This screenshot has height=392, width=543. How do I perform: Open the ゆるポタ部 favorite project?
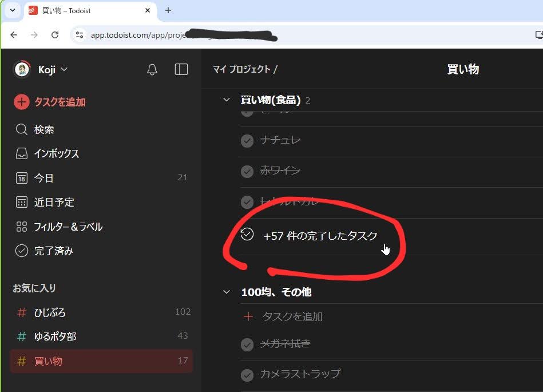pyautogui.click(x=55, y=336)
